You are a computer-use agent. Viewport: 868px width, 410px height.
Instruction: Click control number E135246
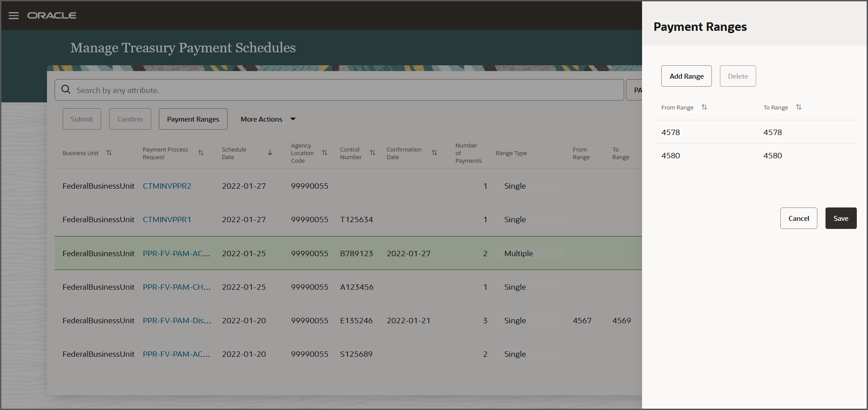[x=357, y=321]
